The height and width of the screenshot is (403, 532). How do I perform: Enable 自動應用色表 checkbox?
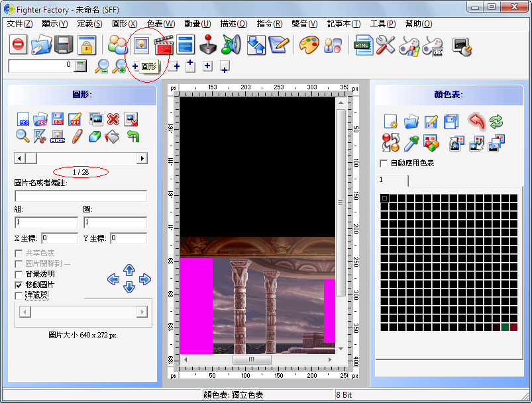click(x=384, y=163)
